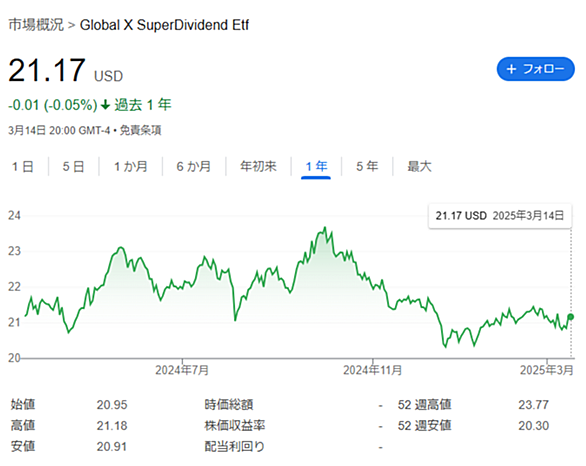Click the 21.17 current price
This screenshot has width=586, height=466.
click(47, 70)
